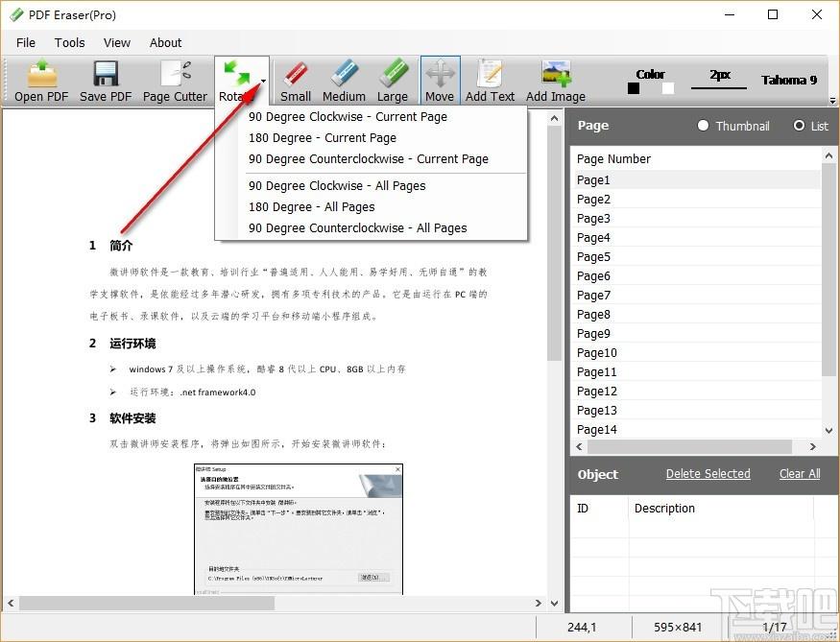Choose 90 Degree Clockwise - Current Page
This screenshot has height=642, width=840.
pos(348,117)
